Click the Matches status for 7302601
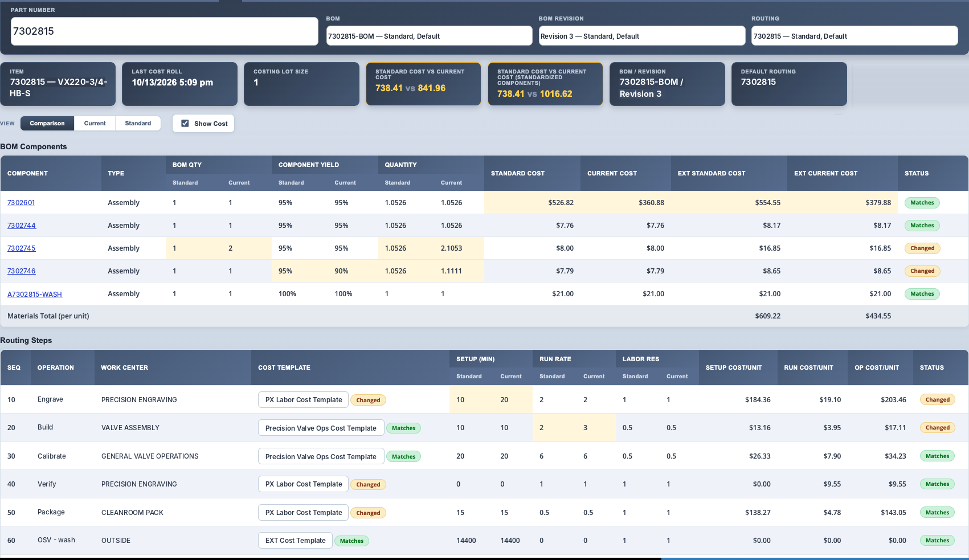 (922, 203)
